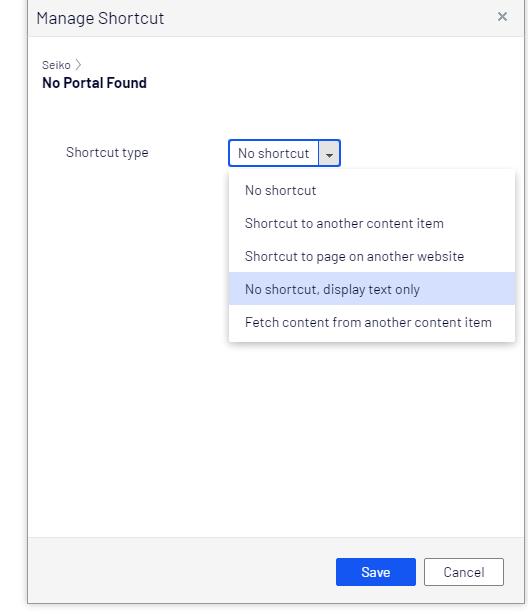Click the "Manage Shortcut" dialog title
This screenshot has width=528, height=614.
pyautogui.click(x=100, y=18)
